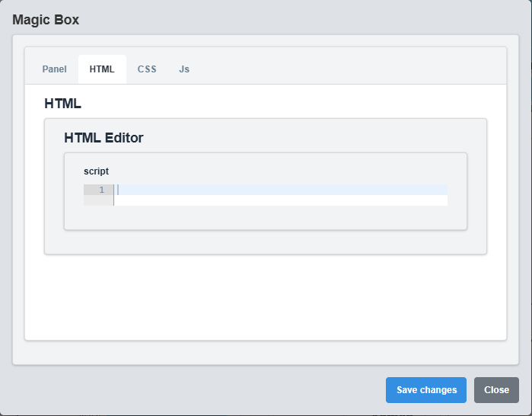Click the HTML Editor heading
The image size is (532, 416).
[104, 138]
